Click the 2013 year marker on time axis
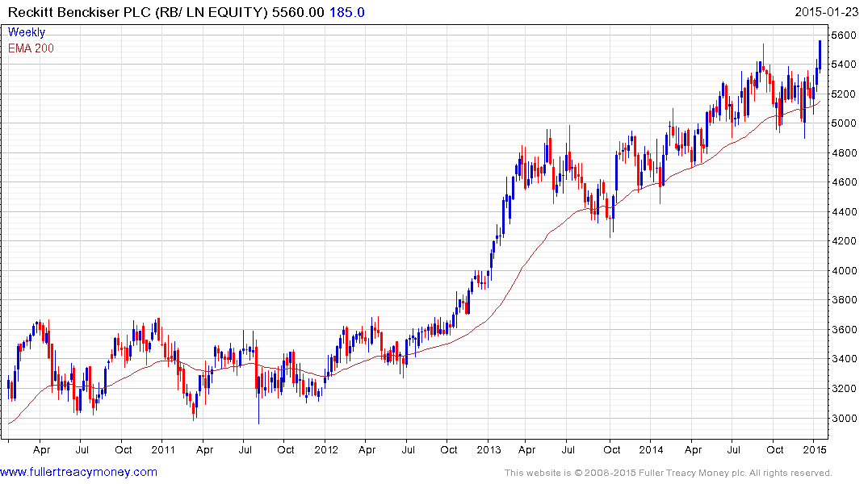868x484 pixels. pos(489,449)
